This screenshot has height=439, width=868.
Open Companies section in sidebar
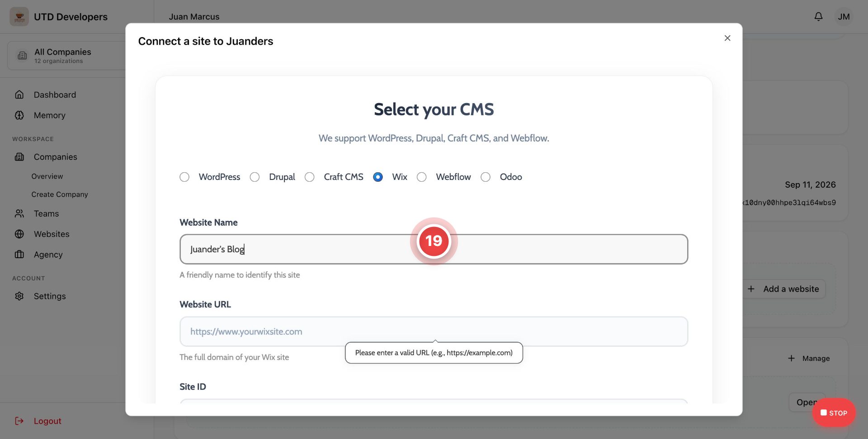tap(55, 157)
